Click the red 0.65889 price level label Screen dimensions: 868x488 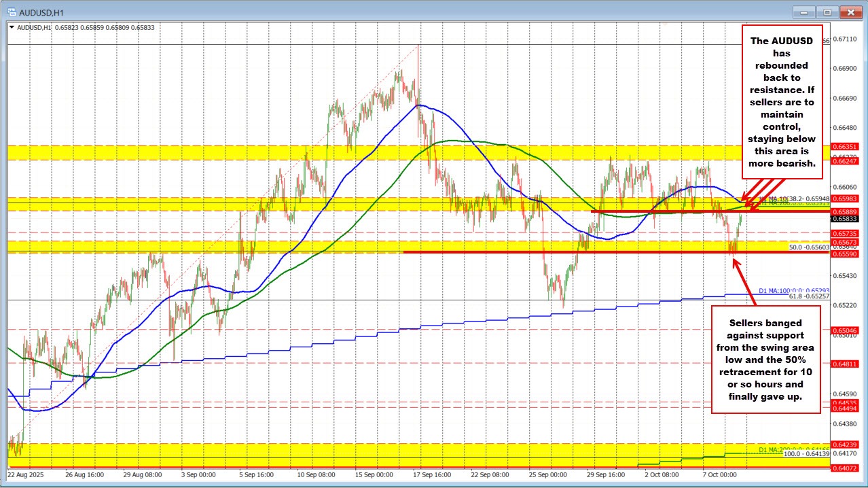coord(844,211)
